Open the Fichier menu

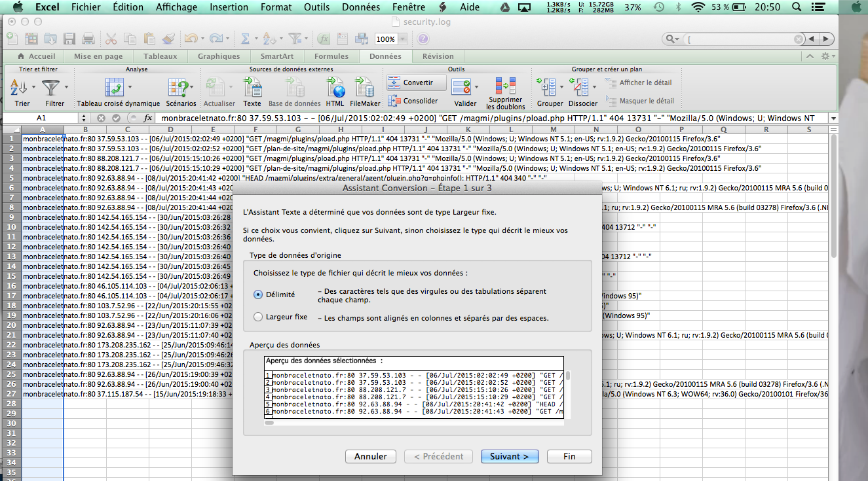pos(86,7)
